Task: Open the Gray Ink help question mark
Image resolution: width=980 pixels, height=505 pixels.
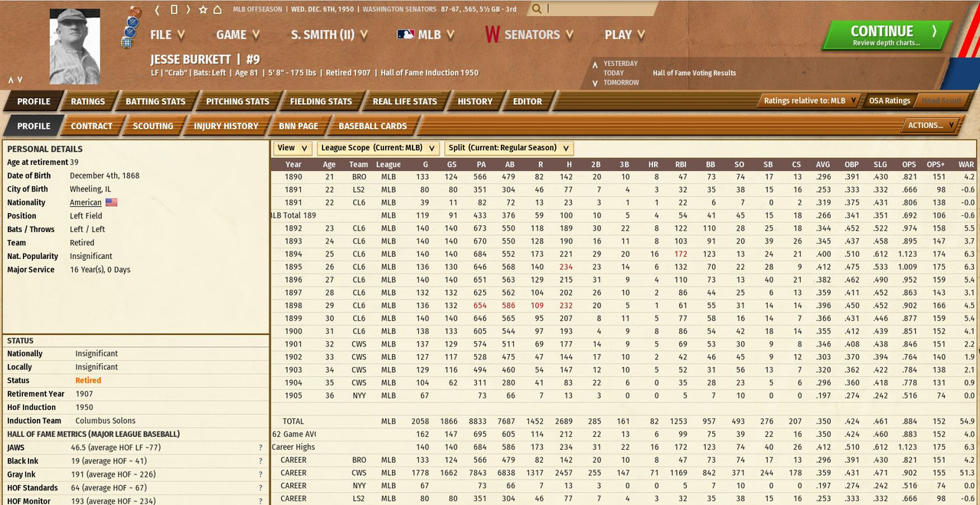Action: click(x=260, y=474)
